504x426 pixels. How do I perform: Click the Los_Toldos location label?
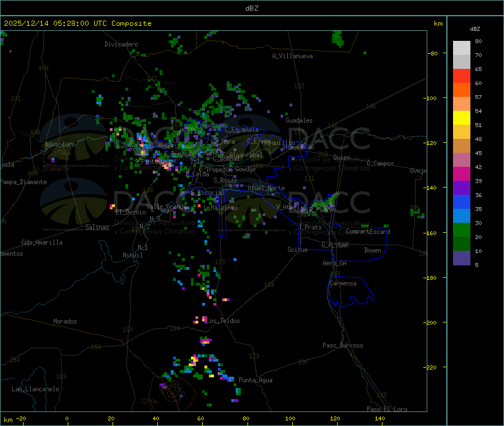pos(223,321)
